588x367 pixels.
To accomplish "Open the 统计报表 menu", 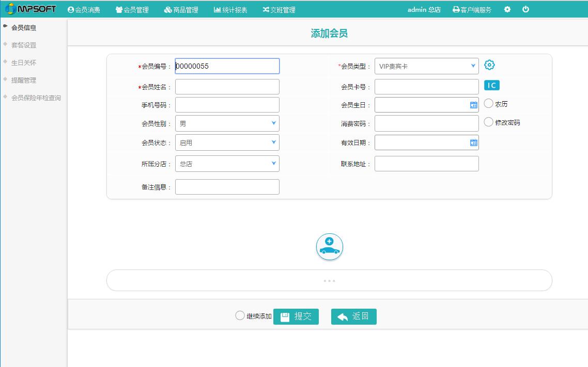I will click(x=230, y=10).
